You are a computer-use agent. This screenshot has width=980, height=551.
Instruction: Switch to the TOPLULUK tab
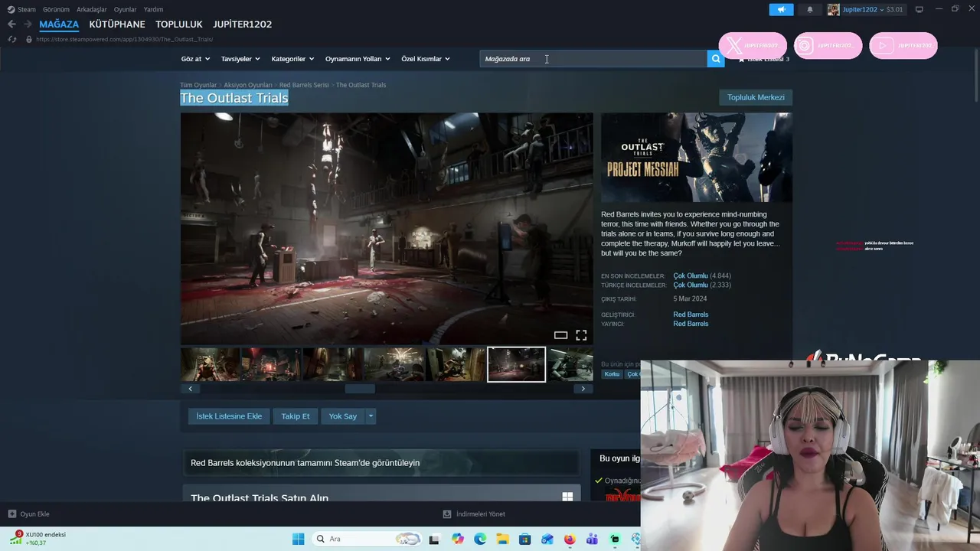(179, 24)
